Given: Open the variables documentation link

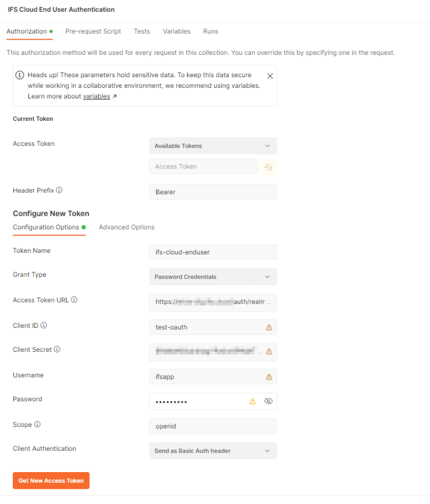Looking at the screenshot, I should click(x=96, y=96).
